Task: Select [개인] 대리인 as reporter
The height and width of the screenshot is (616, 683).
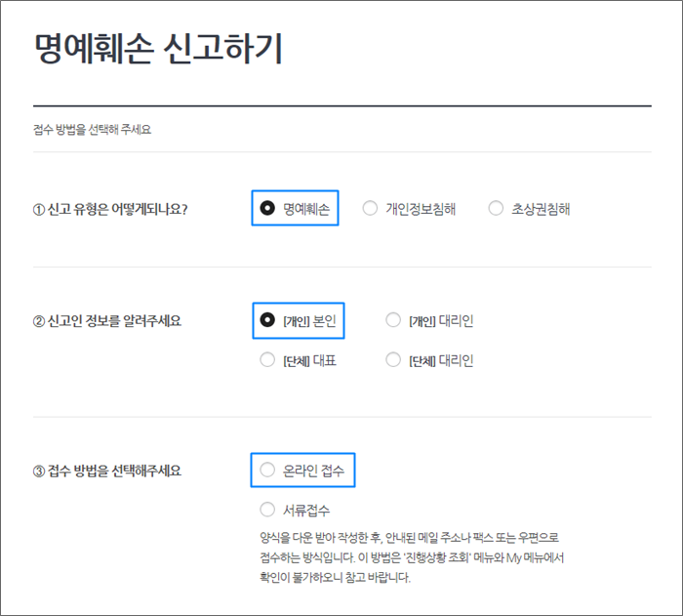Action: tap(393, 320)
